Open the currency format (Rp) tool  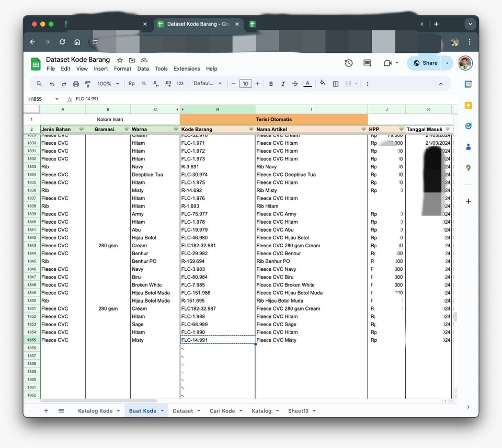point(131,84)
